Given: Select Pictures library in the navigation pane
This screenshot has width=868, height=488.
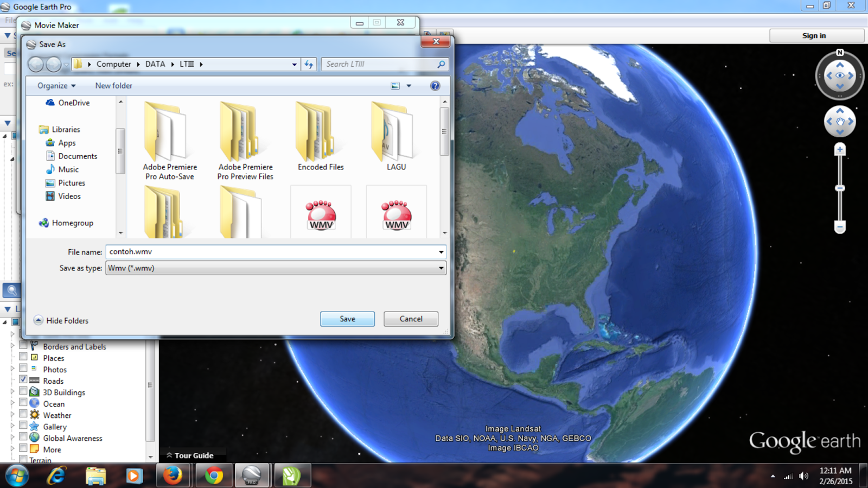Looking at the screenshot, I should pyautogui.click(x=65, y=183).
